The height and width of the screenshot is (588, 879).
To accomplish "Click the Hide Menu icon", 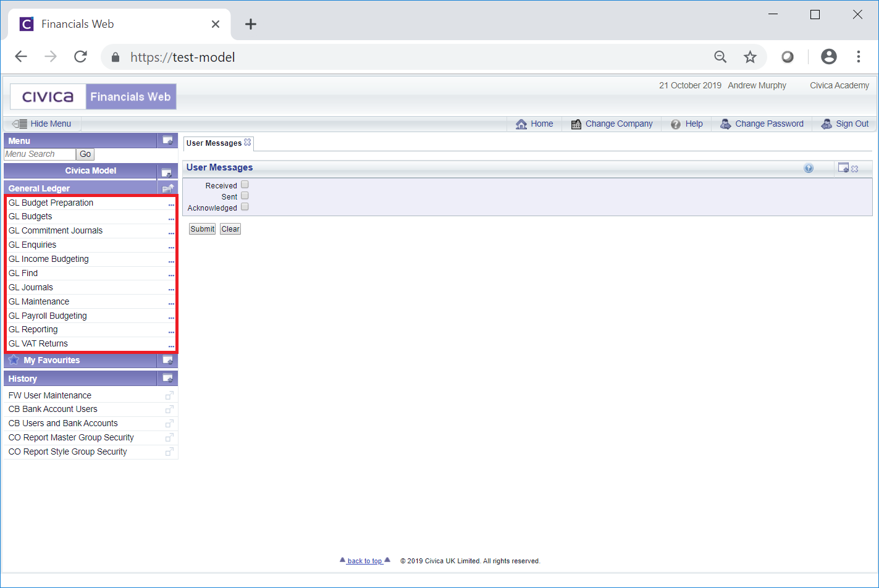I will 19,124.
